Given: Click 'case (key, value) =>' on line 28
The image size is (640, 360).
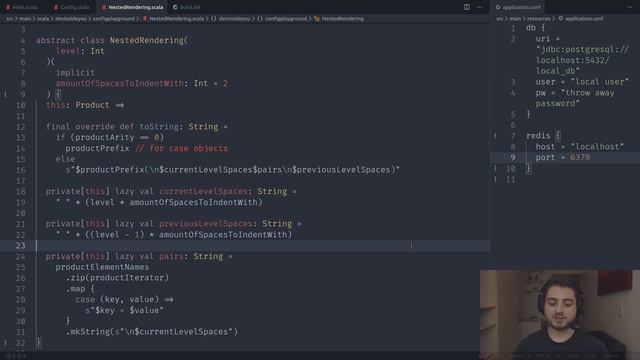Looking at the screenshot, I should click(124, 300).
